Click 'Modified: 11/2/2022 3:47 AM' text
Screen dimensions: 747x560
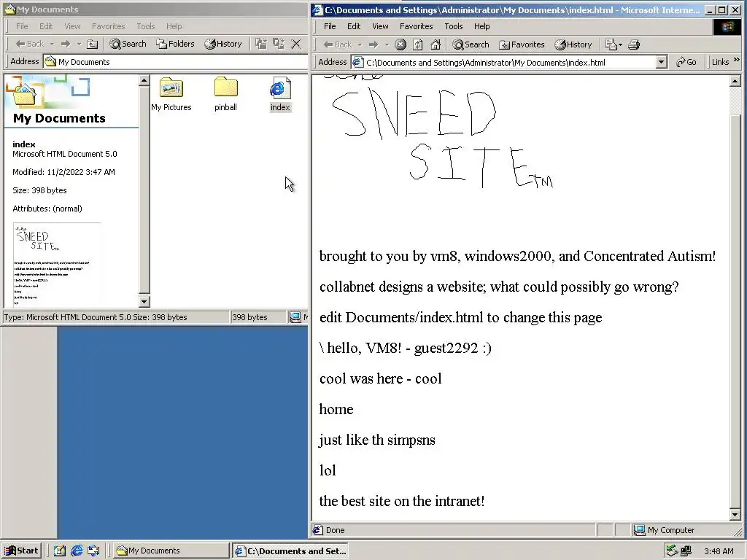pos(63,172)
